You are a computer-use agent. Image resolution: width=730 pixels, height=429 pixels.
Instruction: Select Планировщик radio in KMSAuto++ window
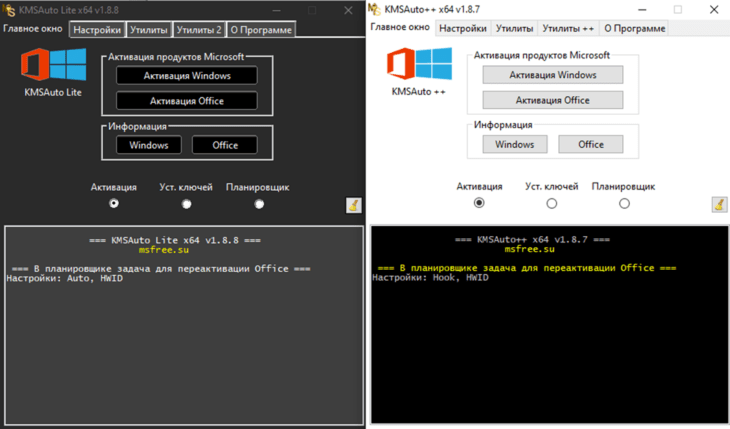[x=624, y=203]
